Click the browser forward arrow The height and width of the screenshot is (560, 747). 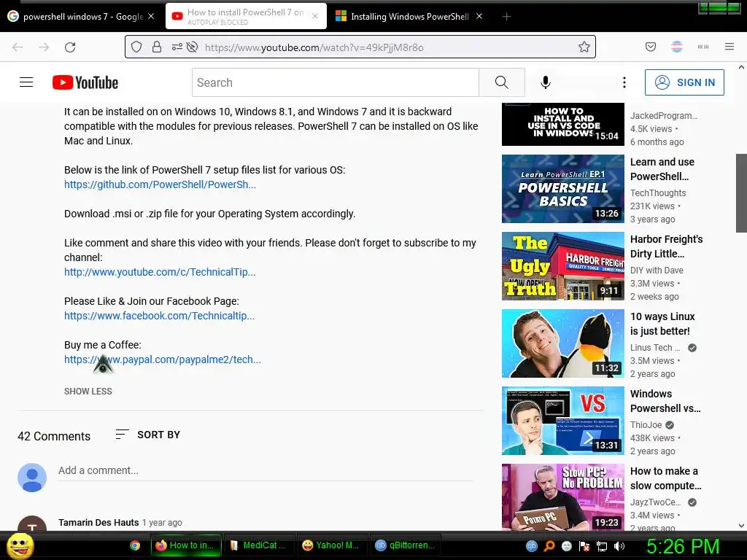(44, 47)
